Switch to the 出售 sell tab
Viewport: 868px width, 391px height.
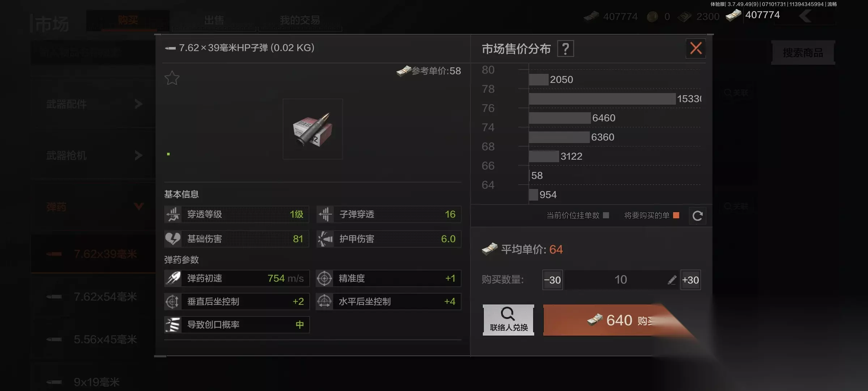point(214,20)
